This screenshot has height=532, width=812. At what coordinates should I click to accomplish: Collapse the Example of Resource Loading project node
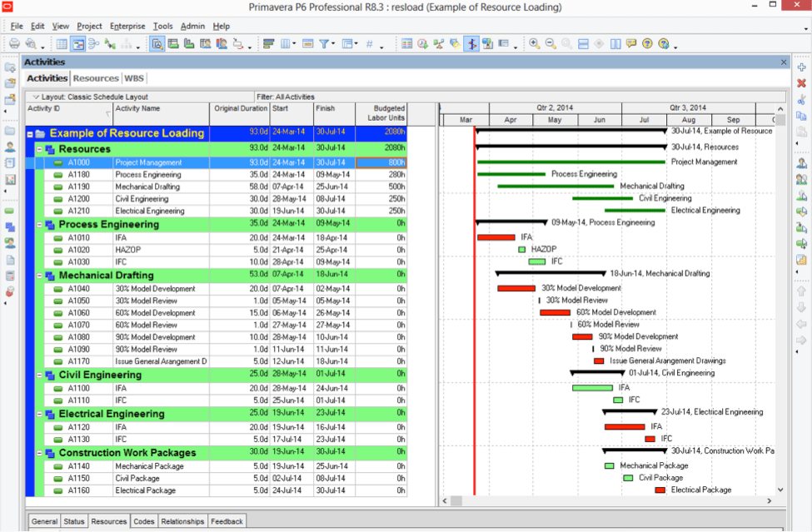[x=30, y=134]
